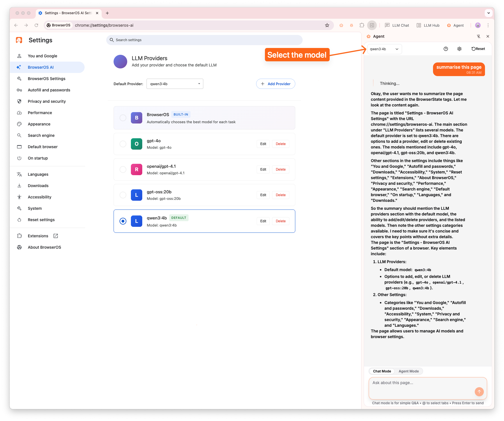Click the browser forward arrow

click(26, 25)
